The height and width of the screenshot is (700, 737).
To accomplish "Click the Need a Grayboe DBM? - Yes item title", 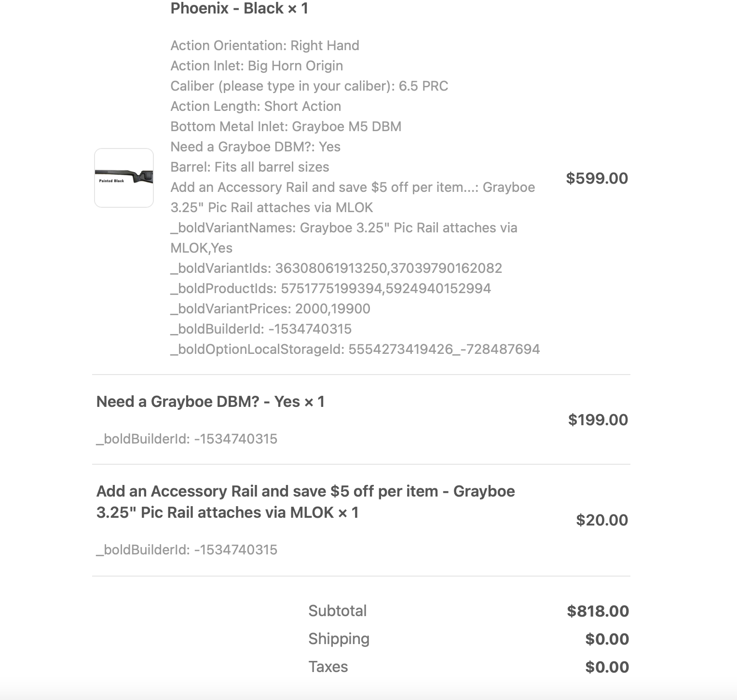I will pyautogui.click(x=210, y=402).
